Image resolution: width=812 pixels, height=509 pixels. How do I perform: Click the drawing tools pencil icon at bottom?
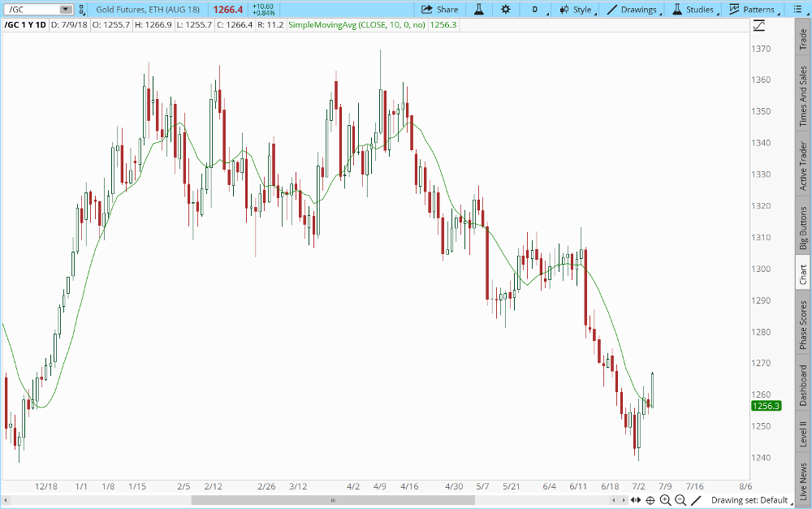(x=698, y=500)
